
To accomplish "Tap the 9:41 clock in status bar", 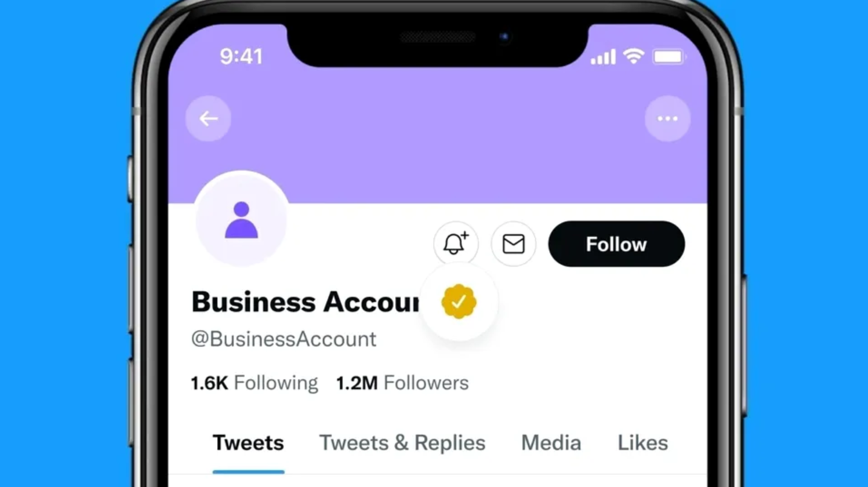I will coord(241,57).
